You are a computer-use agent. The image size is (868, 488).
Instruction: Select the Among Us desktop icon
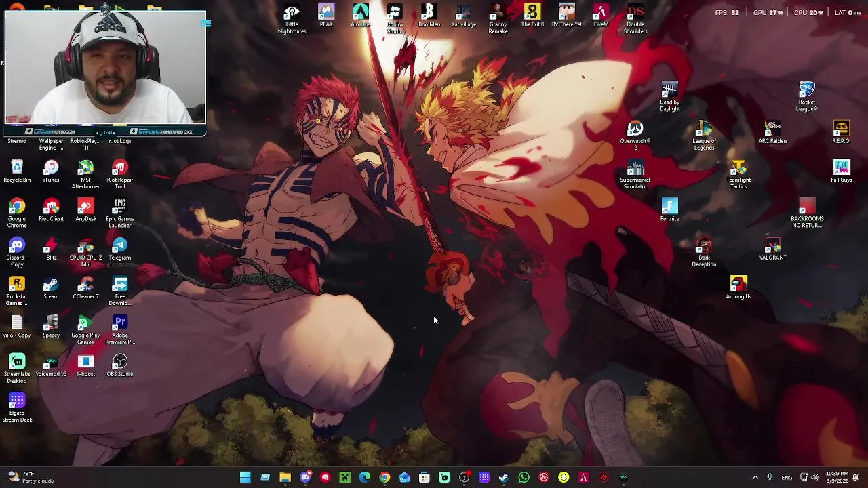[738, 287]
